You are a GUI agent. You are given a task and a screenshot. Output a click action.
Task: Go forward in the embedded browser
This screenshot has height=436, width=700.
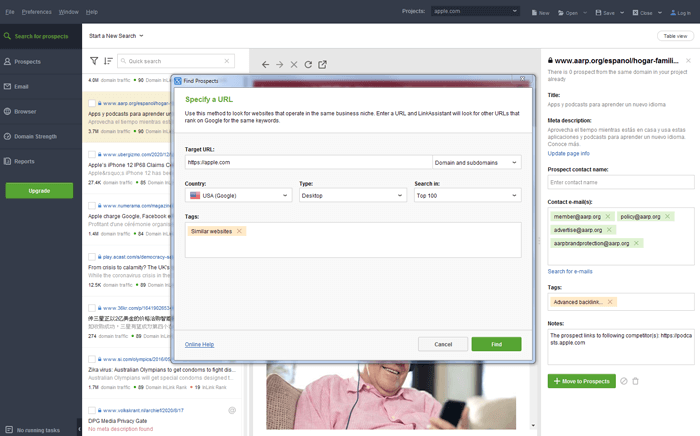[280, 65]
